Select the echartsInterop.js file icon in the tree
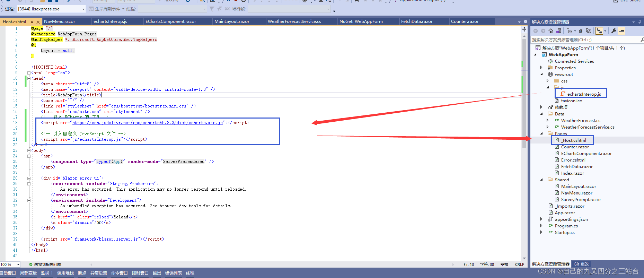 (x=563, y=94)
